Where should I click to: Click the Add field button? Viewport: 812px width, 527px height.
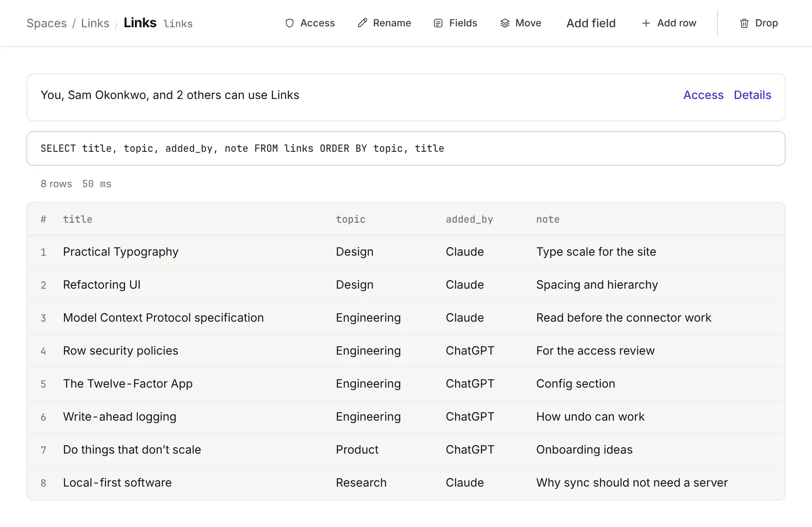click(591, 23)
